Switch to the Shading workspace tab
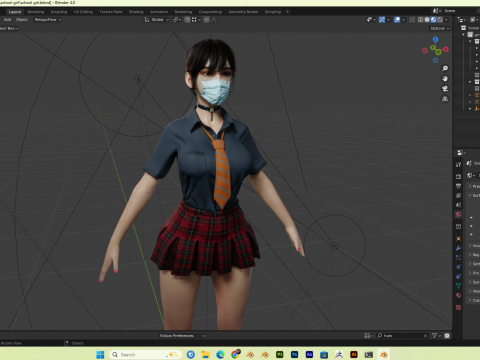The image size is (480, 360). click(136, 12)
